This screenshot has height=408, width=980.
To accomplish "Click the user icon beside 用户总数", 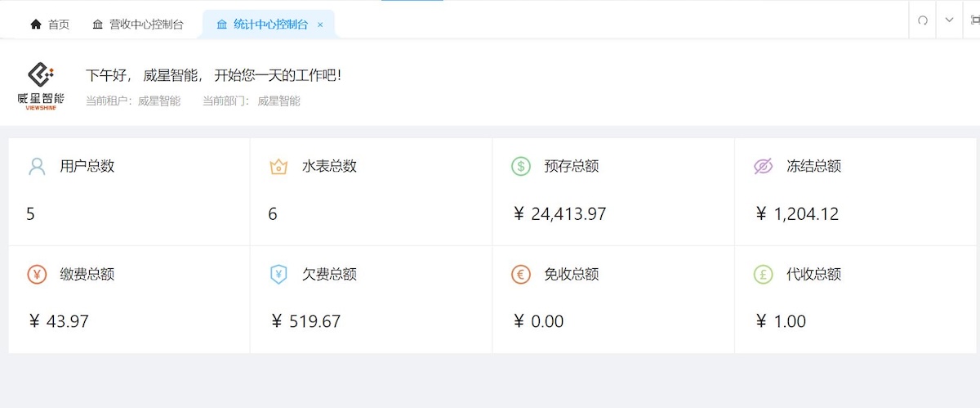I will tap(37, 167).
